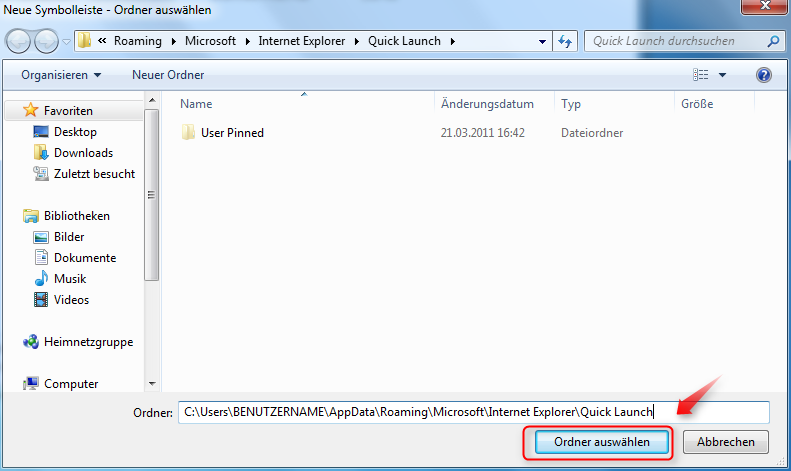791x471 pixels.
Task: Select Dokumente library
Action: point(85,258)
